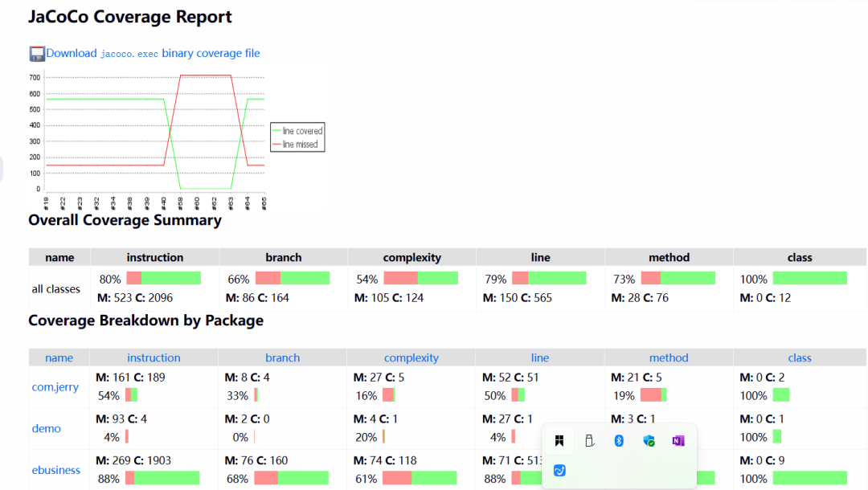
Task: Click the 'all classes' row label
Action: click(56, 288)
